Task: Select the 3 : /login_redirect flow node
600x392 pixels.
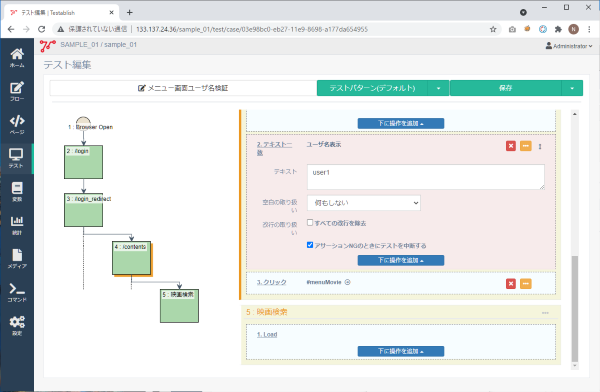Action: tap(83, 210)
